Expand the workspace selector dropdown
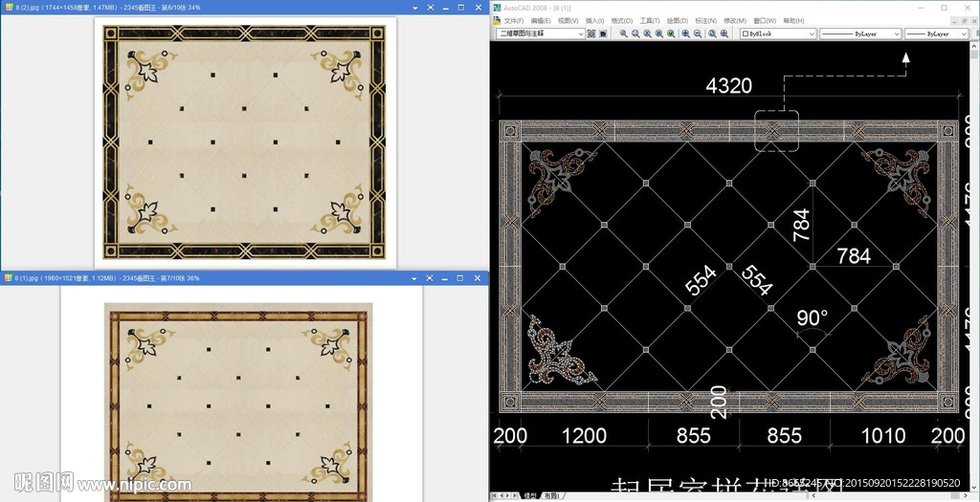This screenshot has height=502, width=980. click(x=580, y=33)
